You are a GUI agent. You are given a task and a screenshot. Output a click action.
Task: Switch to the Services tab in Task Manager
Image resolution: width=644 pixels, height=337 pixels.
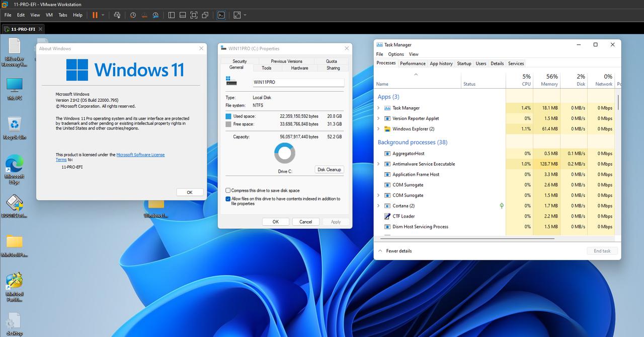516,63
